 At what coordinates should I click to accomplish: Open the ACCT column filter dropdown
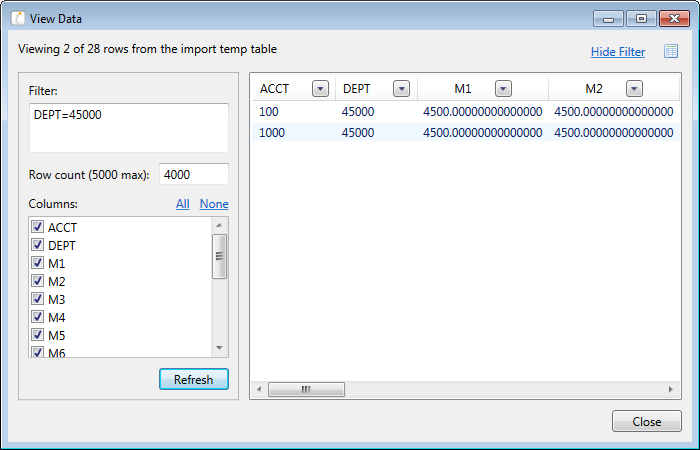(320, 88)
